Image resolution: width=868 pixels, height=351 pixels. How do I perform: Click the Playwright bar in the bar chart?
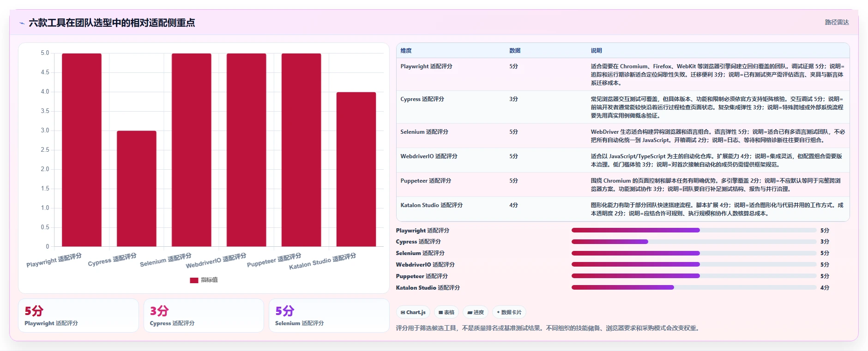click(82, 150)
